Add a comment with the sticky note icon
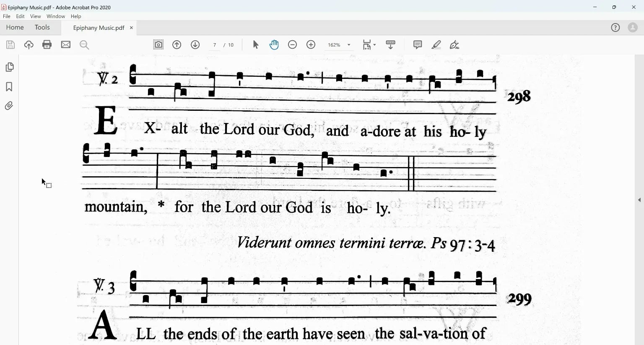 coord(418,45)
